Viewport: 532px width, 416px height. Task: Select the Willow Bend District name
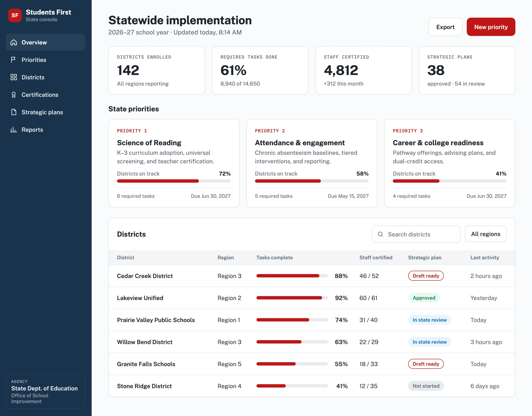click(145, 342)
